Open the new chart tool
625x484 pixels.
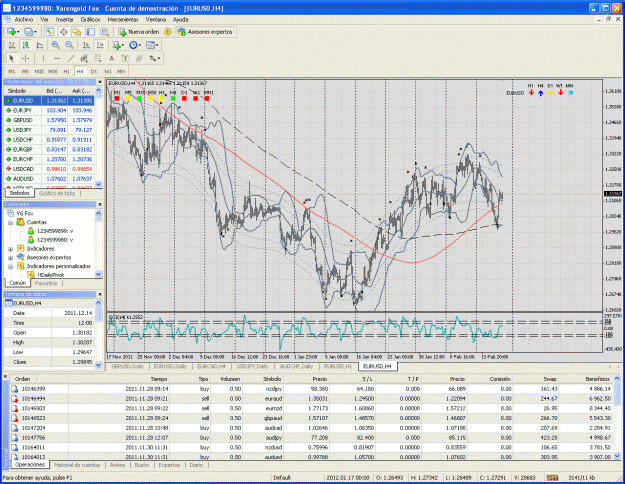tap(12, 32)
